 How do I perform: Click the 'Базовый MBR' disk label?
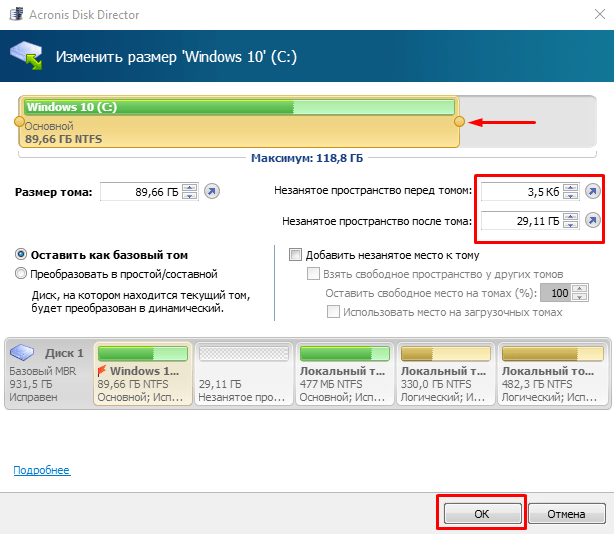pyautogui.click(x=43, y=371)
